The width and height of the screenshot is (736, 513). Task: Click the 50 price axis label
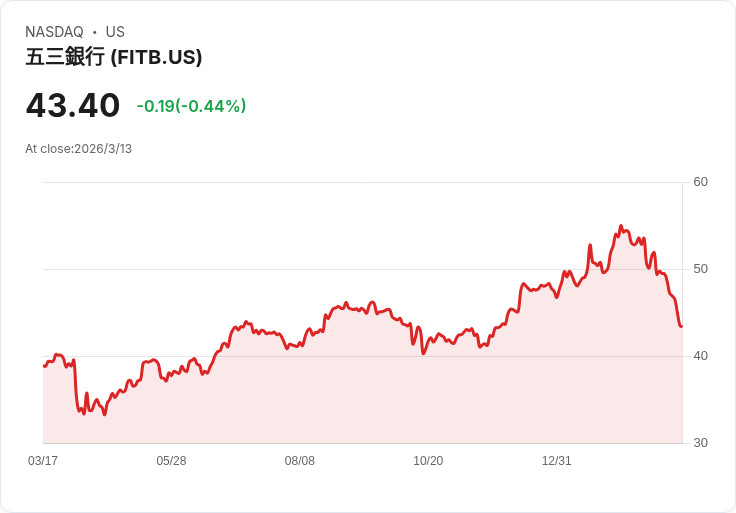click(700, 269)
